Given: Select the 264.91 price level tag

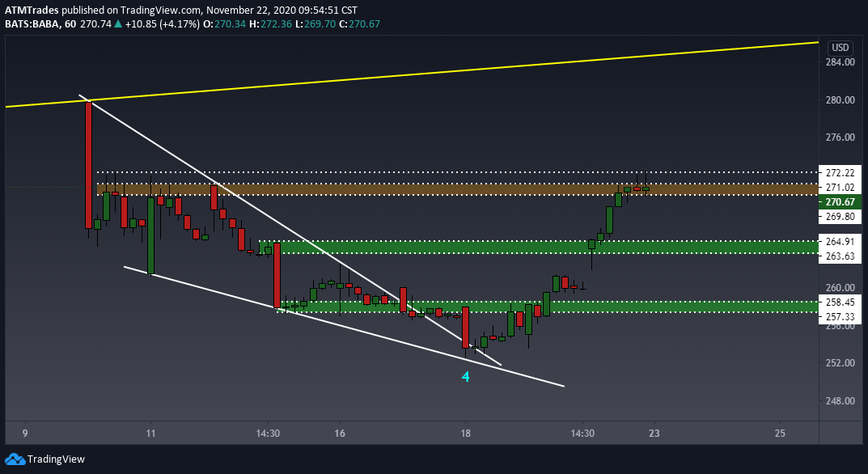Looking at the screenshot, I should [x=840, y=241].
